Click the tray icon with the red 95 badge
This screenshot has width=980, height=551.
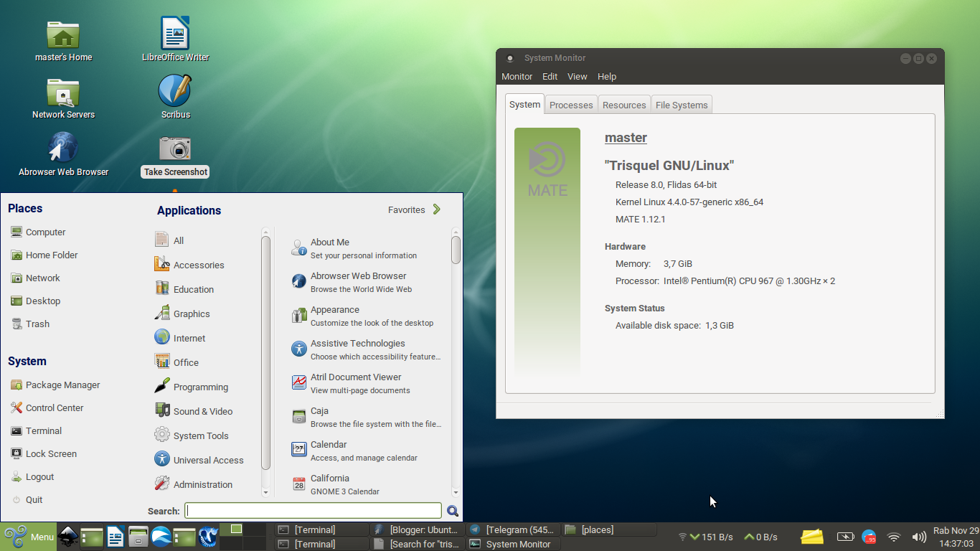[x=869, y=537]
